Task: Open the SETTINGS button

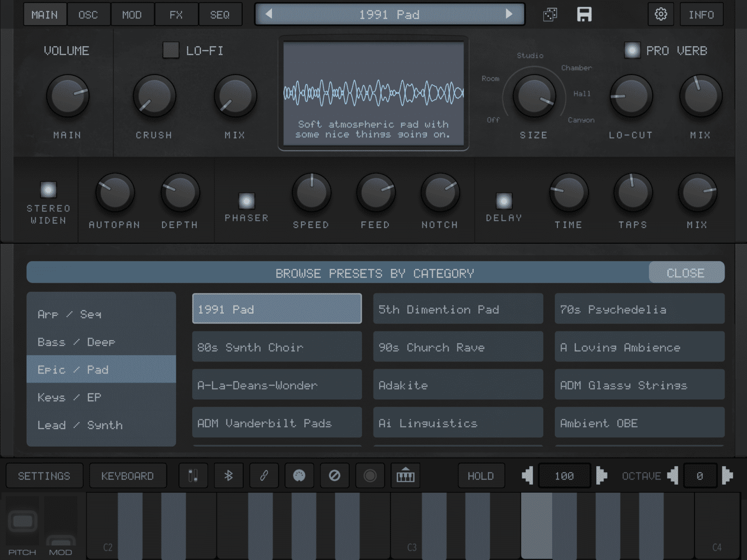Action: (x=44, y=475)
